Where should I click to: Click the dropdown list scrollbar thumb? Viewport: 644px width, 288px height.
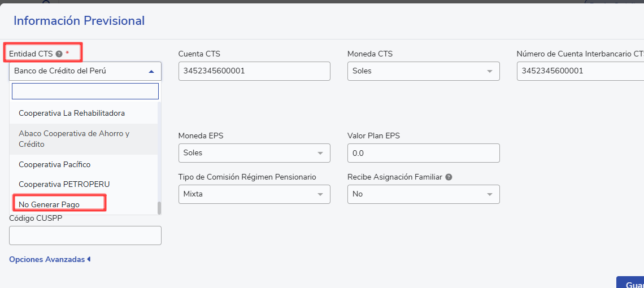click(159, 208)
